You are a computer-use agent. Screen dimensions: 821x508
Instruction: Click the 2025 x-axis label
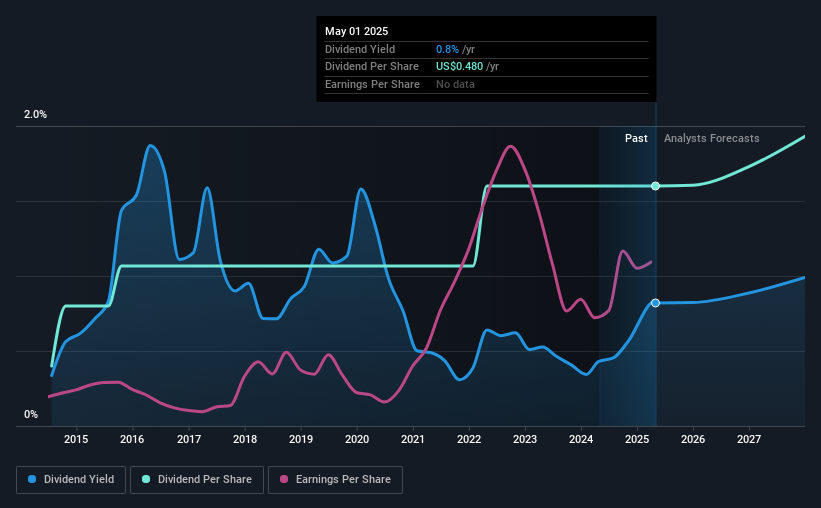(637, 439)
